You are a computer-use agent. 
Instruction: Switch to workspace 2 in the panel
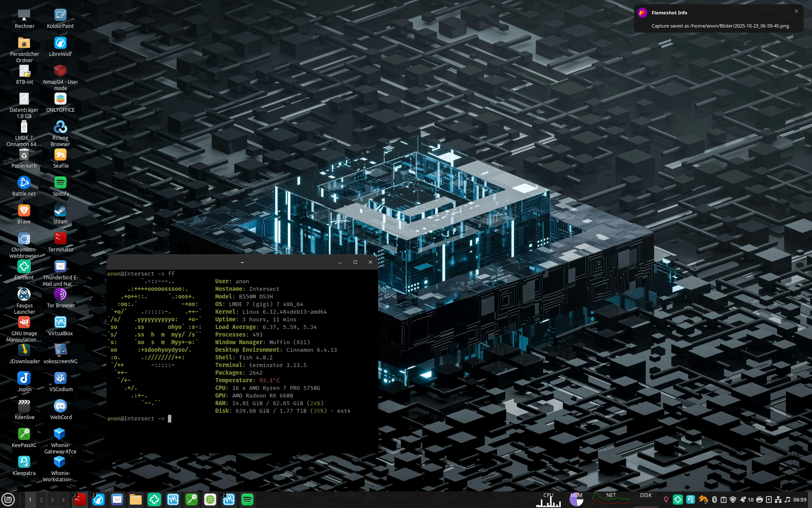[41, 500]
